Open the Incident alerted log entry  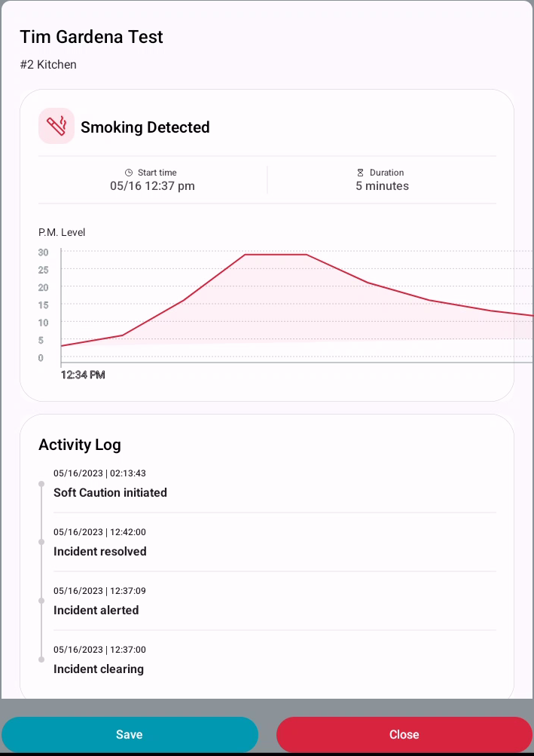(96, 610)
